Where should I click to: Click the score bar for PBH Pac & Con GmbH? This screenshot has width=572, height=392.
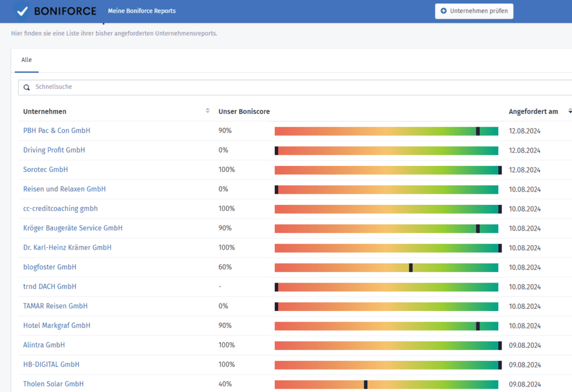[387, 131]
